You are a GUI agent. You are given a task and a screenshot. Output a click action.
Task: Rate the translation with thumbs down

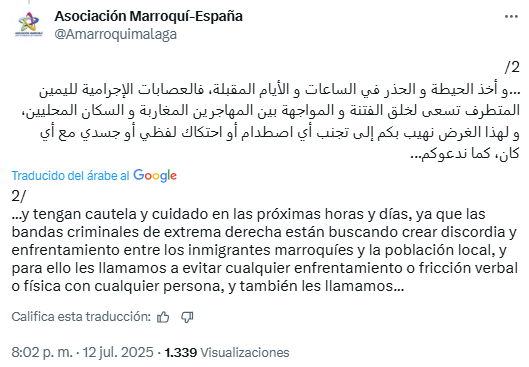(187, 317)
